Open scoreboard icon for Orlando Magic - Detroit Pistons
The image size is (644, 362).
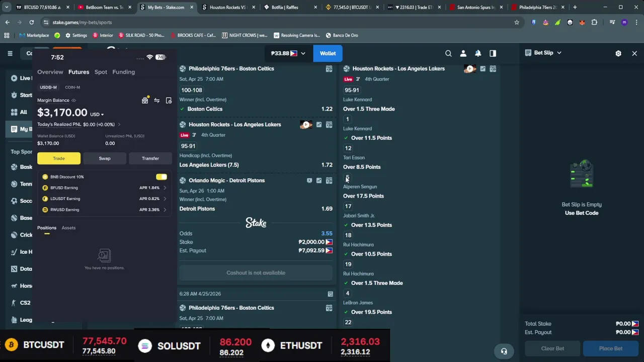[329, 180]
